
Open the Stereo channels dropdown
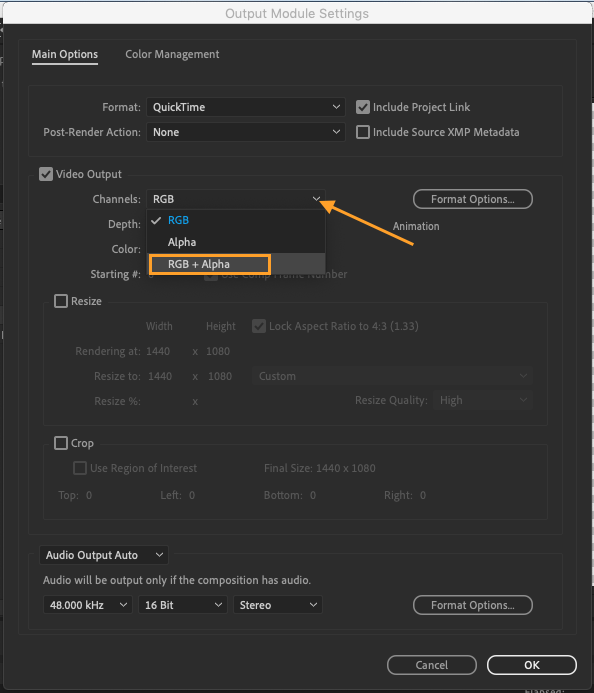pos(278,605)
